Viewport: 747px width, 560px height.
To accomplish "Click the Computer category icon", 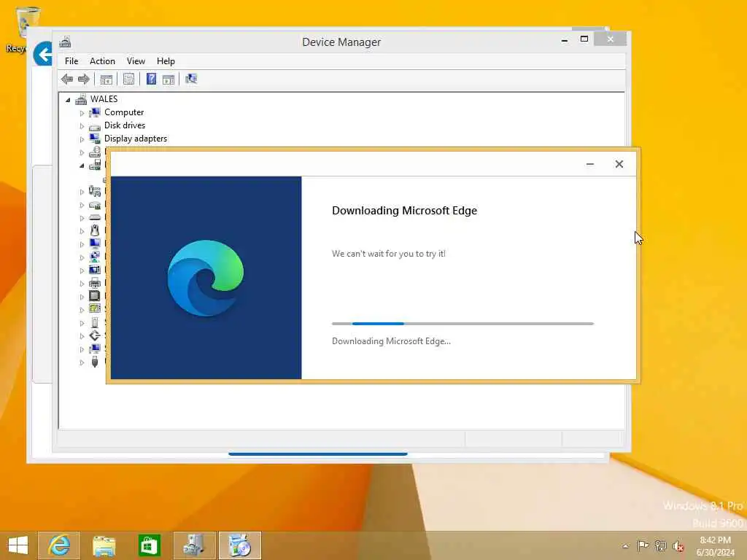I will point(95,112).
